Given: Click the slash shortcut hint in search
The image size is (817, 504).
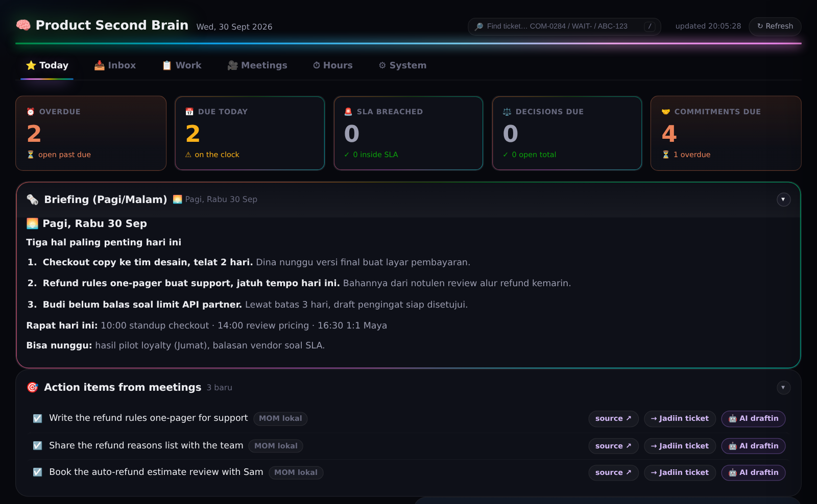Looking at the screenshot, I should pos(650,27).
